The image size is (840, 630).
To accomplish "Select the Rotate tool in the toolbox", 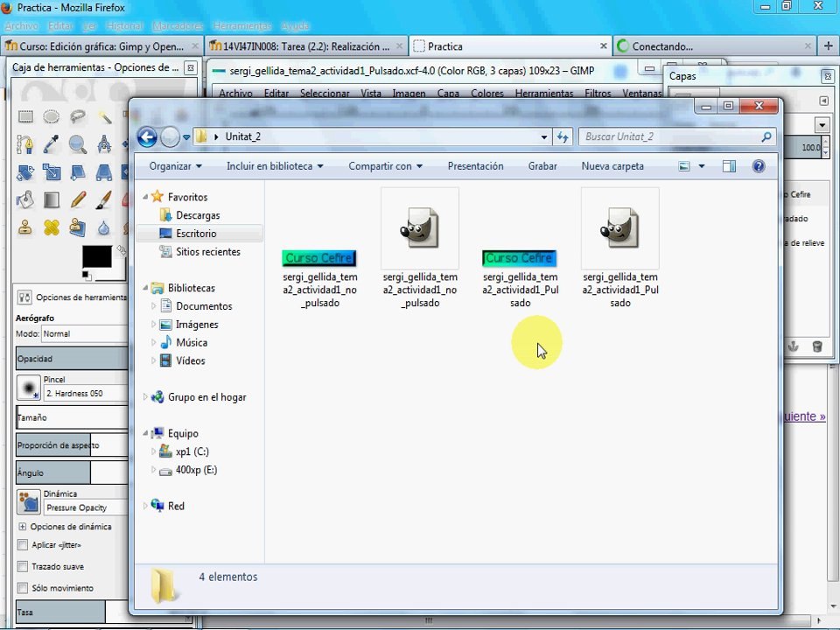I will (x=25, y=172).
